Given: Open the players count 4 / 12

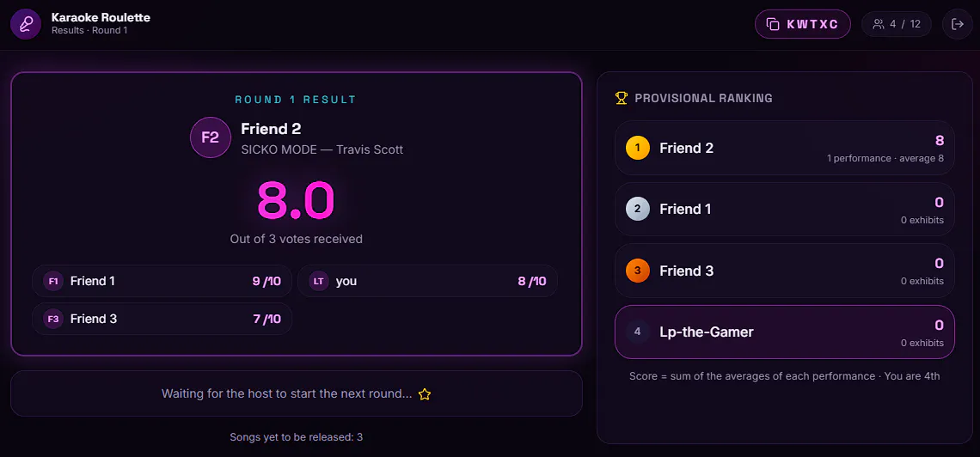Looking at the screenshot, I should (x=897, y=24).
